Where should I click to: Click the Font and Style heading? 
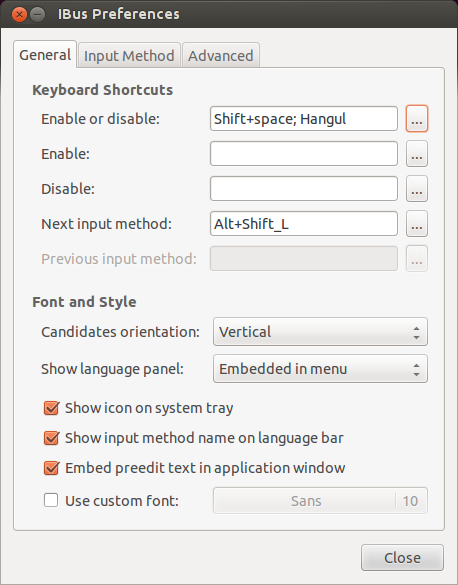[84, 302]
